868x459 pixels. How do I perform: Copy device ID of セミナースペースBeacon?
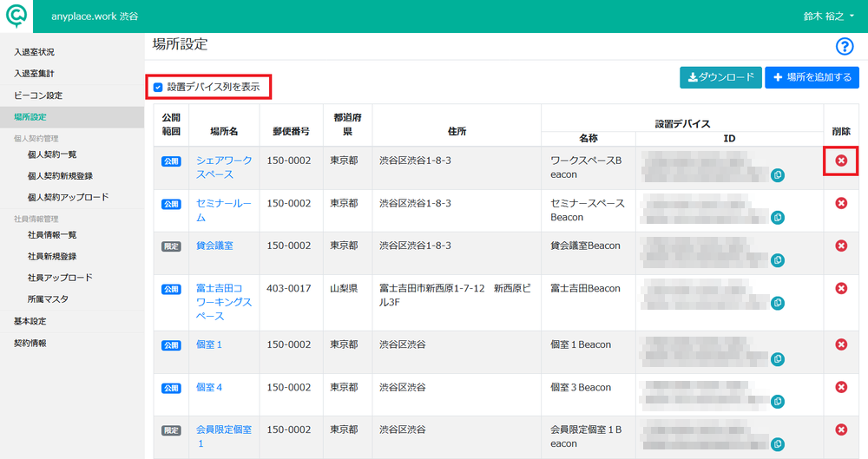777,218
